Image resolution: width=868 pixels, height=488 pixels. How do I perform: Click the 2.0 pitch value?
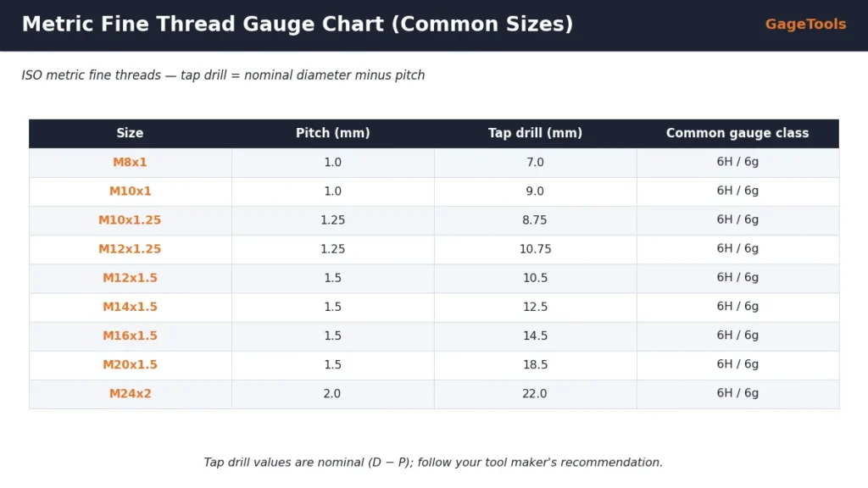tap(332, 393)
